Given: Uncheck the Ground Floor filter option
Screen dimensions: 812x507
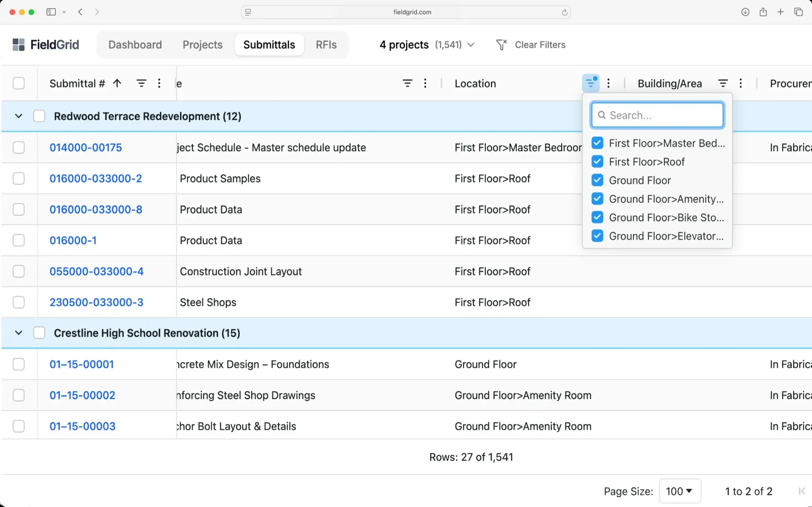Looking at the screenshot, I should [597, 180].
